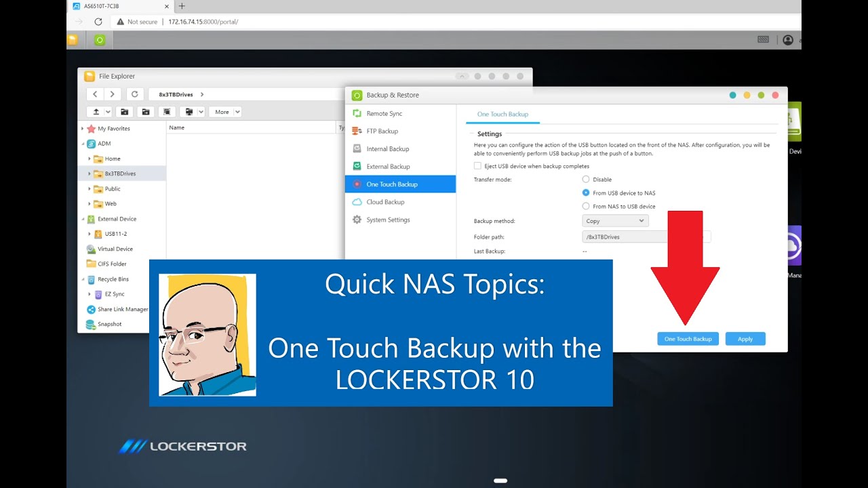The image size is (868, 488).
Task: Click the File Explorer taskbar icon
Action: tap(73, 40)
